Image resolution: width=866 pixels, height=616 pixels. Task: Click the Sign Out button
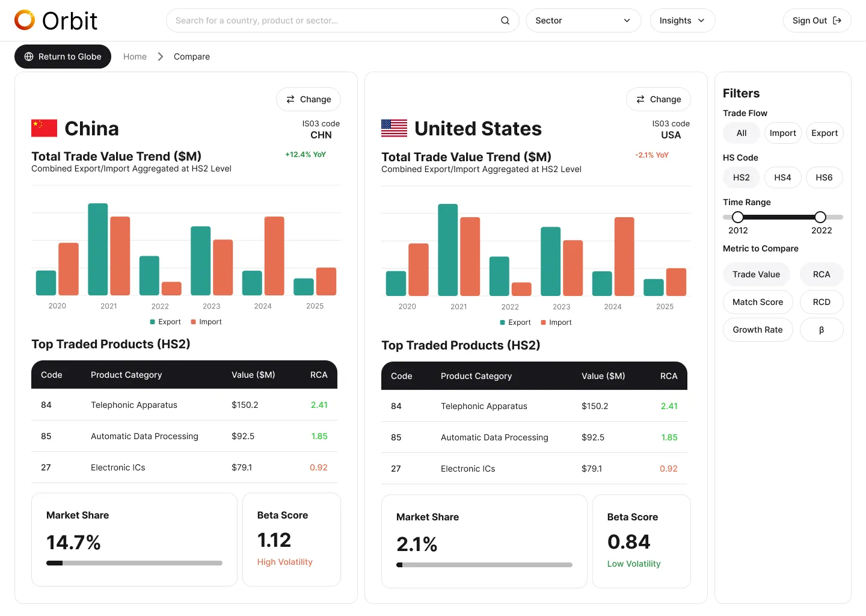tap(817, 20)
